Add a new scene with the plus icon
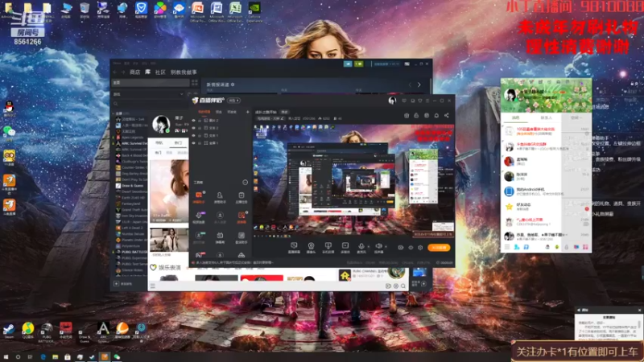Image resolution: width=644 pixels, height=362 pixels. click(248, 112)
